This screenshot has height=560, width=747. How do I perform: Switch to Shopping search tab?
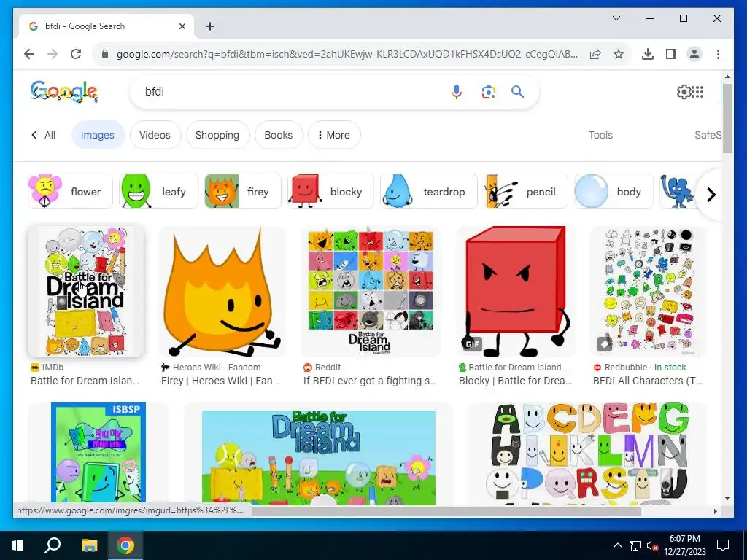(217, 135)
